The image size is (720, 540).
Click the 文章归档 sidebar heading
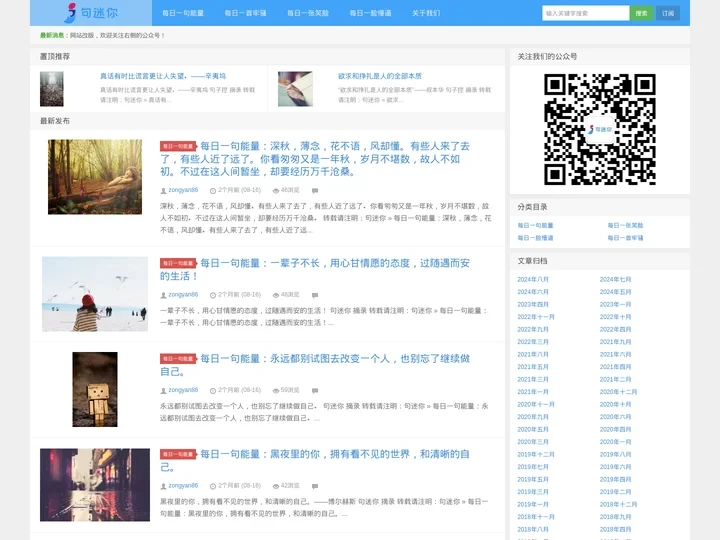tap(532, 261)
